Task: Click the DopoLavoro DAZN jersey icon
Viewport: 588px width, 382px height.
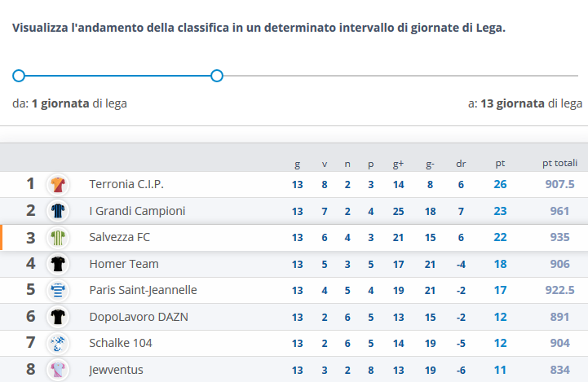Action: click(58, 317)
